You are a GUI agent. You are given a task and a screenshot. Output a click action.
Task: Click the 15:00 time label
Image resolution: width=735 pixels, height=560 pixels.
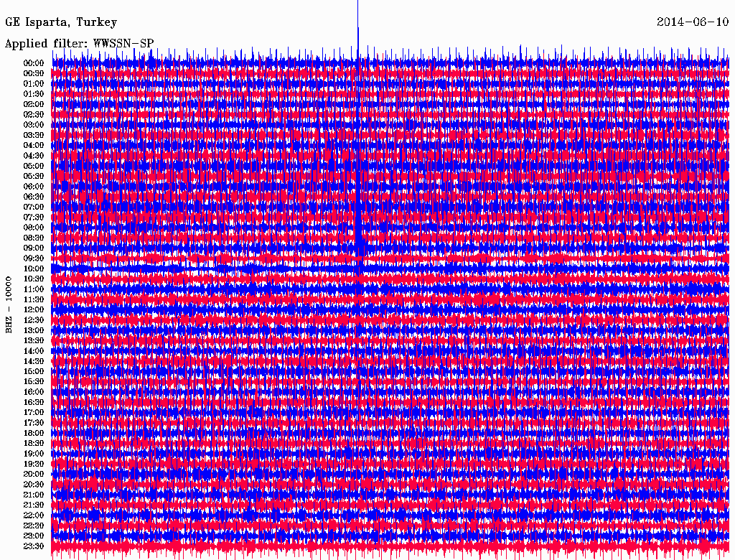34,371
